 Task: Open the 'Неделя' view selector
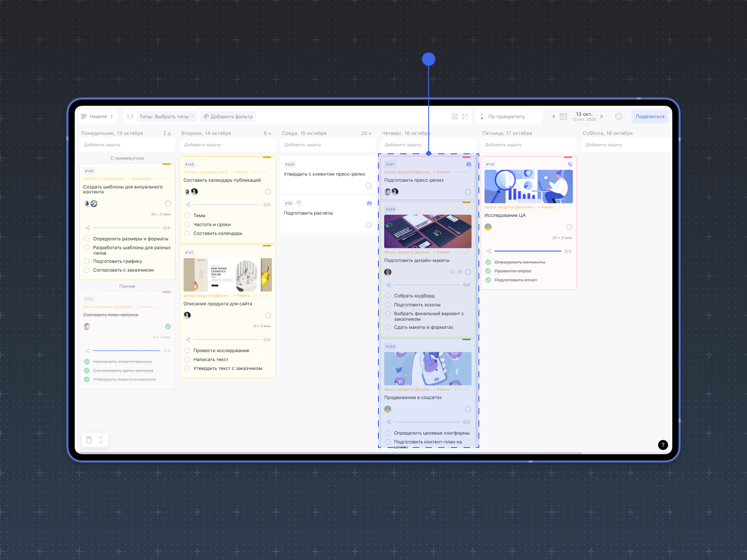97,116
